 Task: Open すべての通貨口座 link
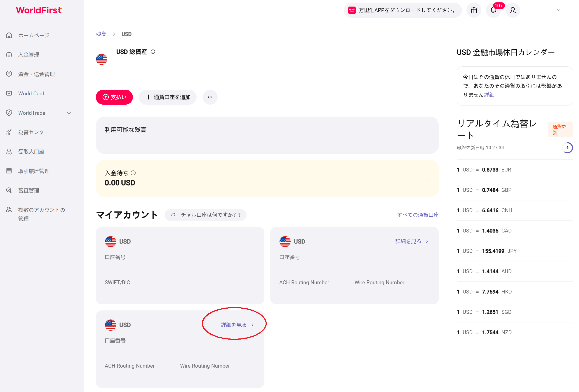coord(418,215)
